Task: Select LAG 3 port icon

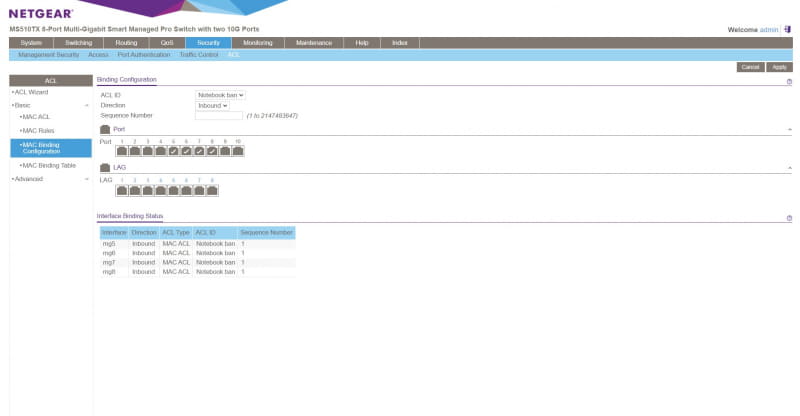Action: [147, 191]
